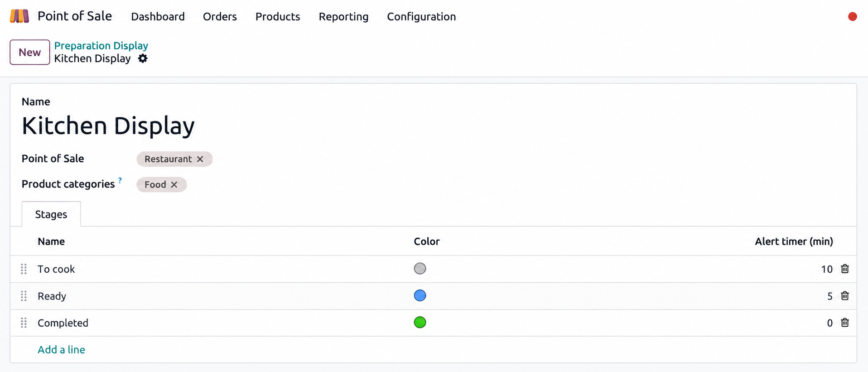This screenshot has height=372, width=868.
Task: Select the Stages tab
Action: [51, 214]
